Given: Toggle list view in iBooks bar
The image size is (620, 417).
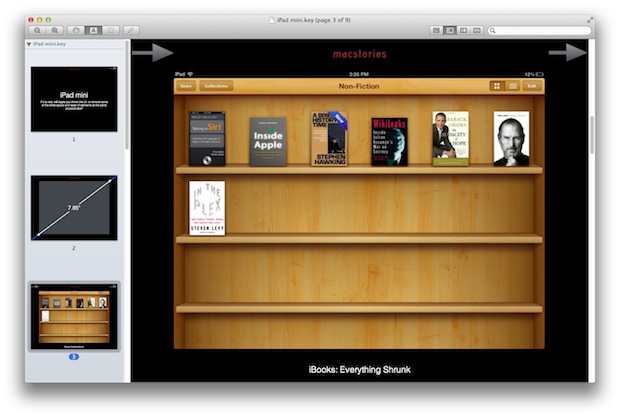Looking at the screenshot, I should [512, 86].
